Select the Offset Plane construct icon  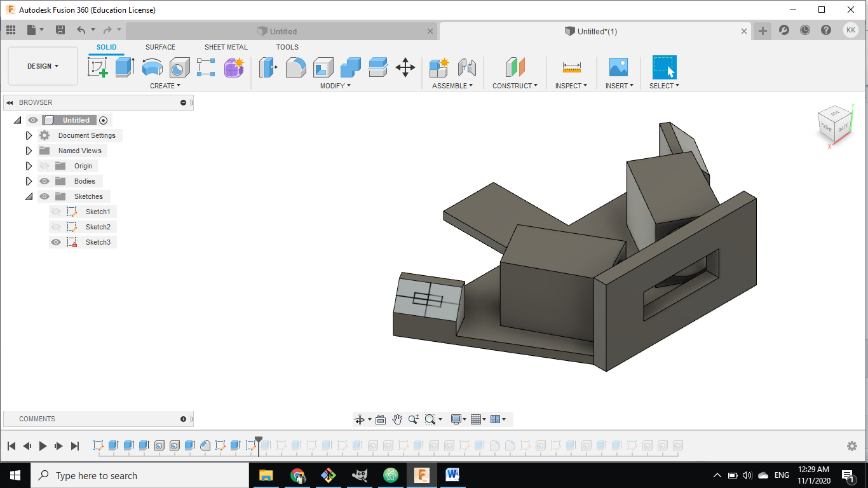coord(515,67)
